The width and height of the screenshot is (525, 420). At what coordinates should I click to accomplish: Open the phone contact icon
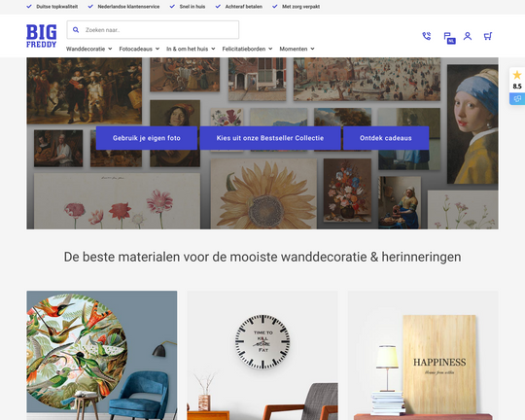pyautogui.click(x=427, y=36)
